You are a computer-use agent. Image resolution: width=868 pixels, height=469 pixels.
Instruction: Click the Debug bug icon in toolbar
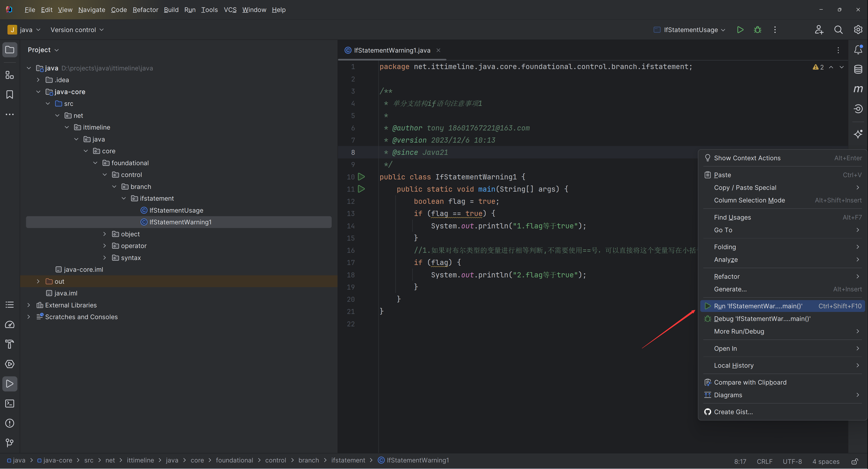pos(758,30)
